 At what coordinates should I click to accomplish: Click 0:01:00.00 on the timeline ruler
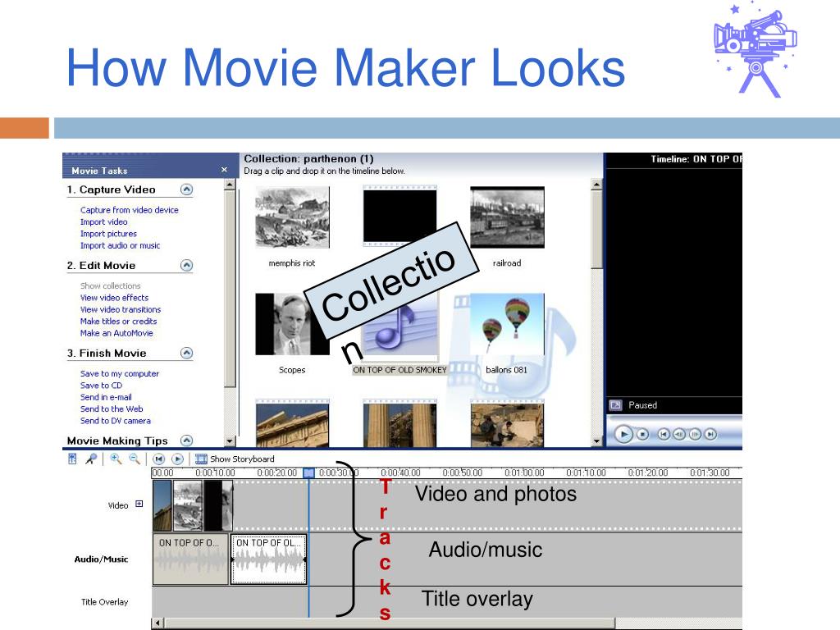coord(524,473)
